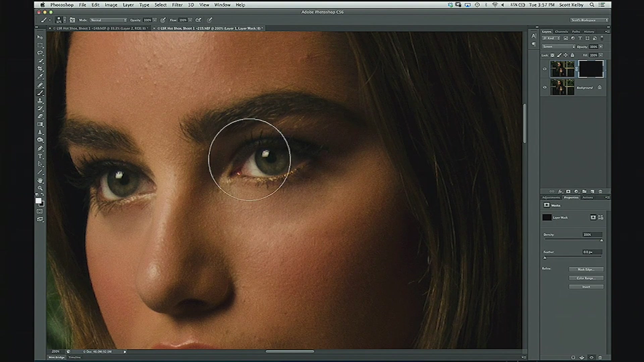Viewport: 644px width, 362px height.
Task: Hide the Background layer
Action: point(545,87)
